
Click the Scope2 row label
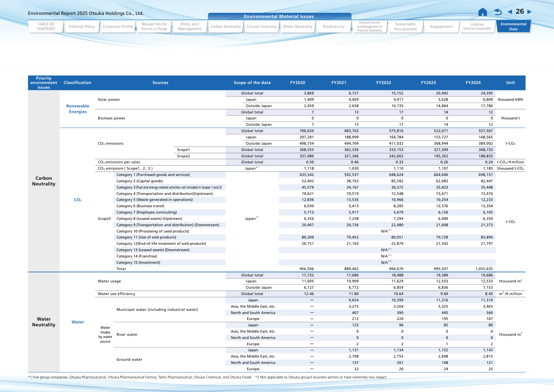tap(184, 156)
